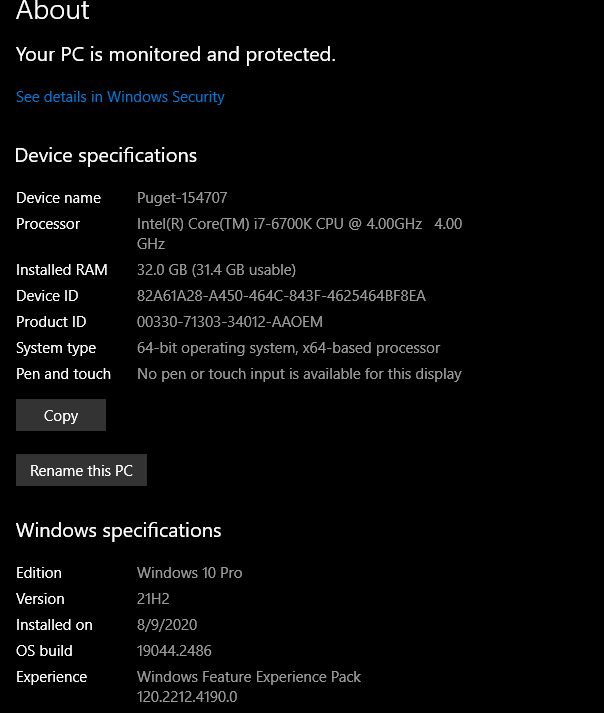The height and width of the screenshot is (713, 604).
Task: Click the Rename this PC button
Action: [x=81, y=470]
